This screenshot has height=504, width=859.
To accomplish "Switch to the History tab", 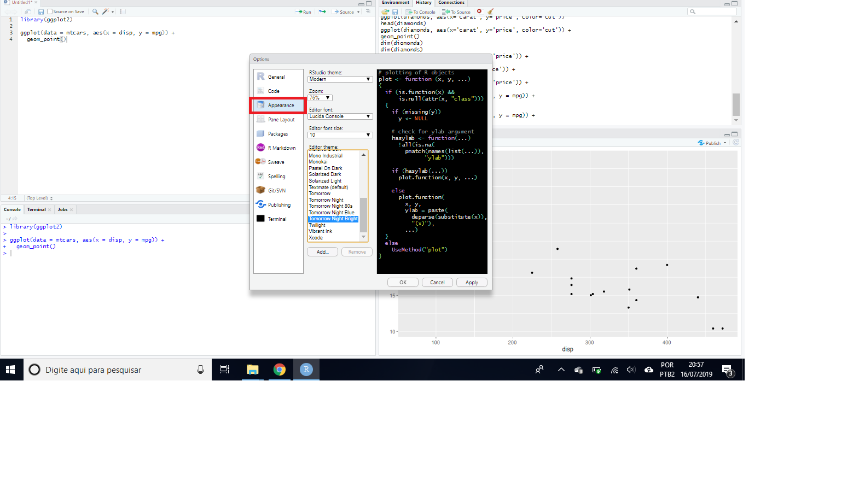I will point(424,3).
